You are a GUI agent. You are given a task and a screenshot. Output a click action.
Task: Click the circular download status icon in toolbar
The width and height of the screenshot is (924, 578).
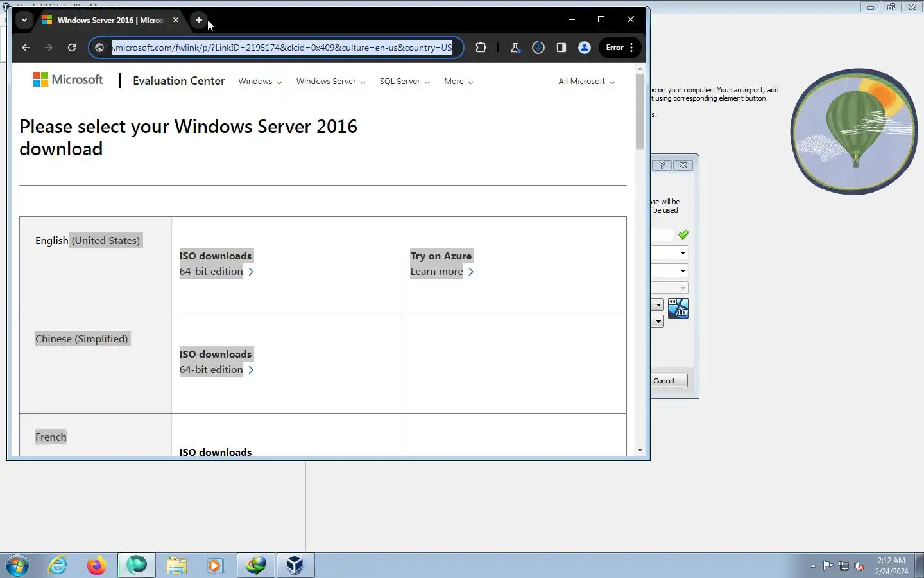(538, 48)
